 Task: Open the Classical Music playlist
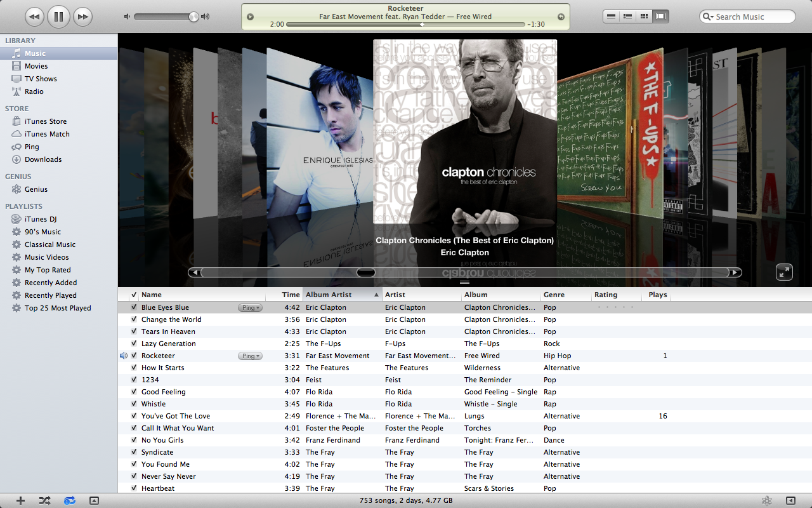pyautogui.click(x=58, y=244)
